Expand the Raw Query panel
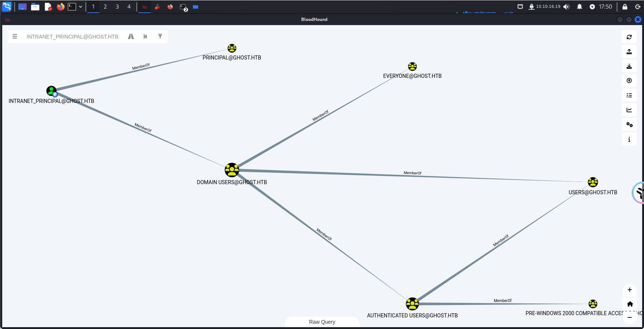The width and height of the screenshot is (644, 329). point(322,322)
